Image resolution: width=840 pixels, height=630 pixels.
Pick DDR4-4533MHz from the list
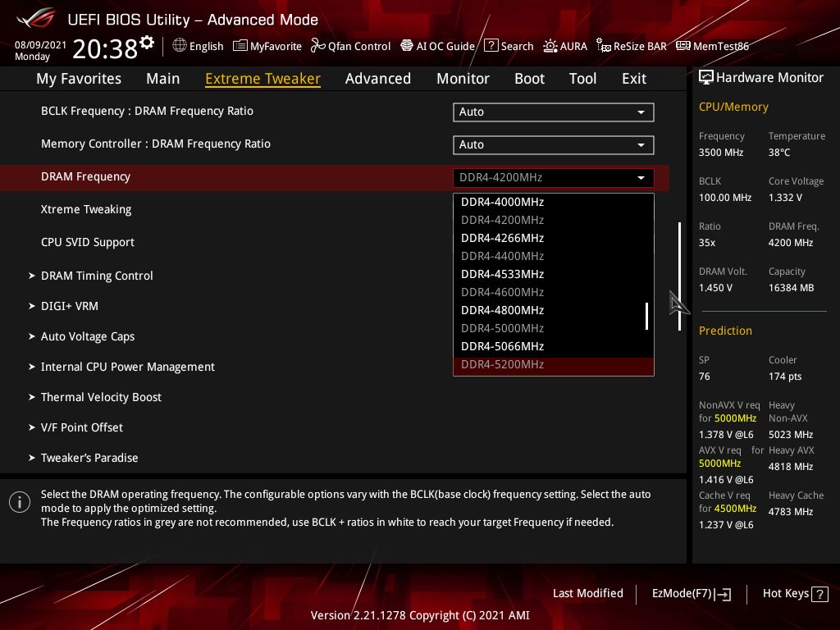(554, 274)
